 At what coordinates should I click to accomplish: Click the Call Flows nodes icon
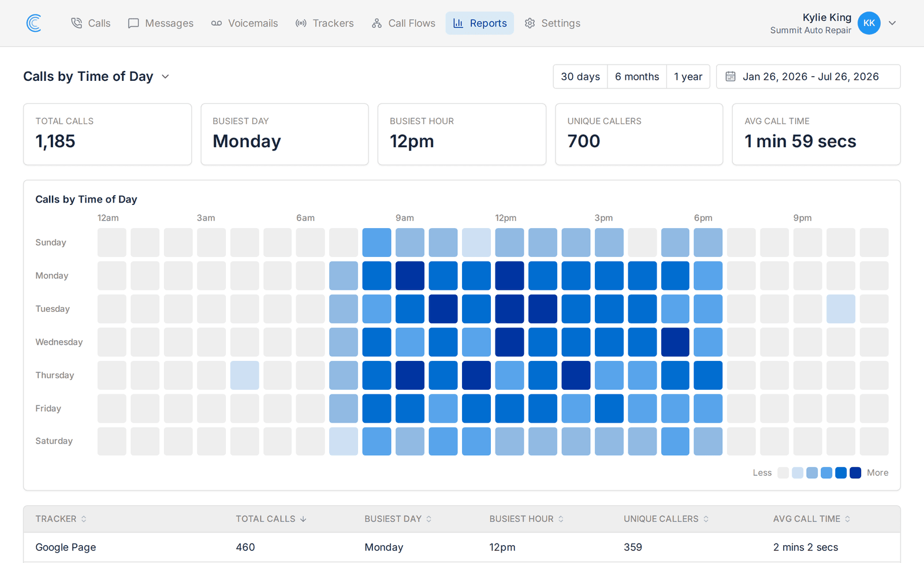click(377, 23)
